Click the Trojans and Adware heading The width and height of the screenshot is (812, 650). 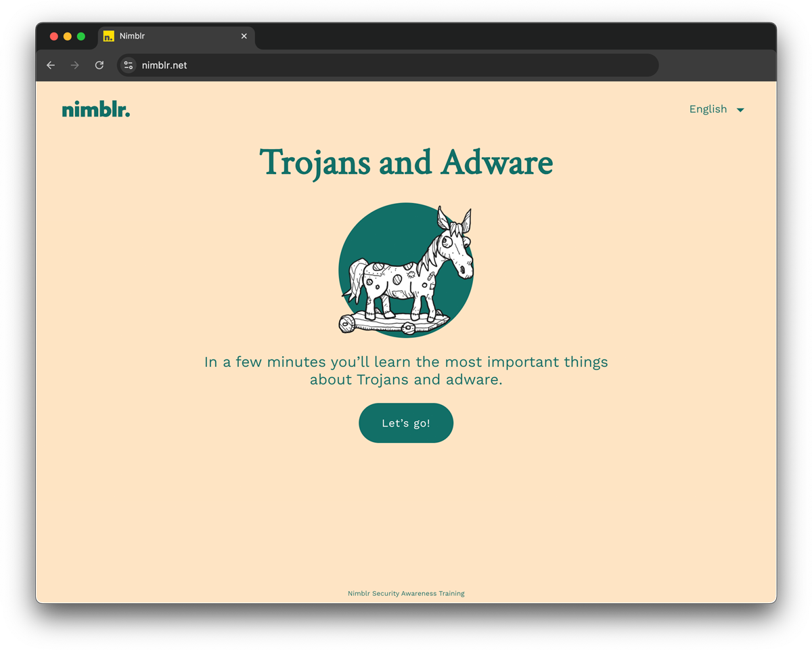click(406, 162)
